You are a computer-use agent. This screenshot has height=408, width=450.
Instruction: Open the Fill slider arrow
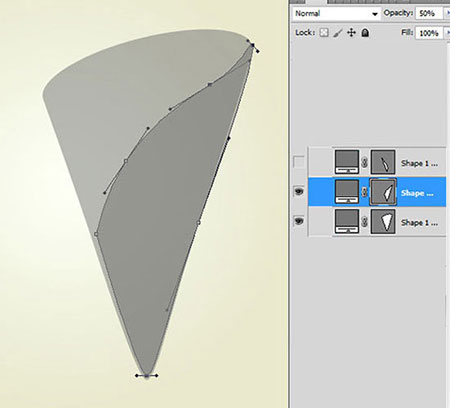point(447,33)
